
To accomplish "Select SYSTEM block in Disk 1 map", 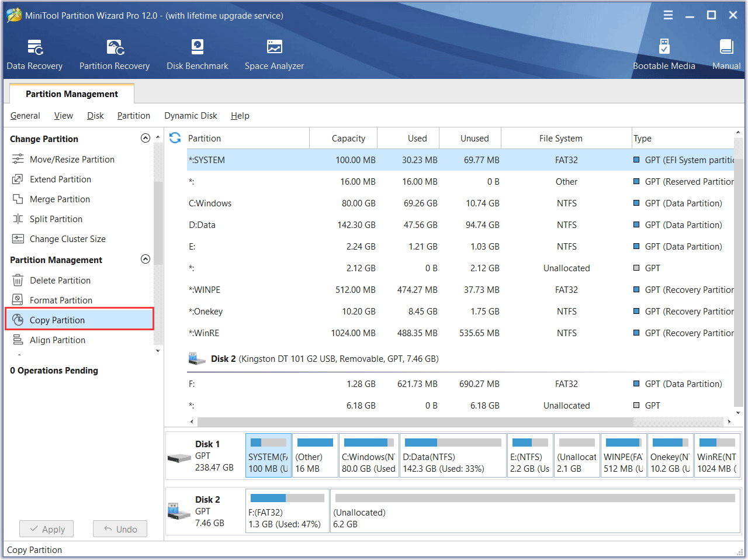I will 268,455.
